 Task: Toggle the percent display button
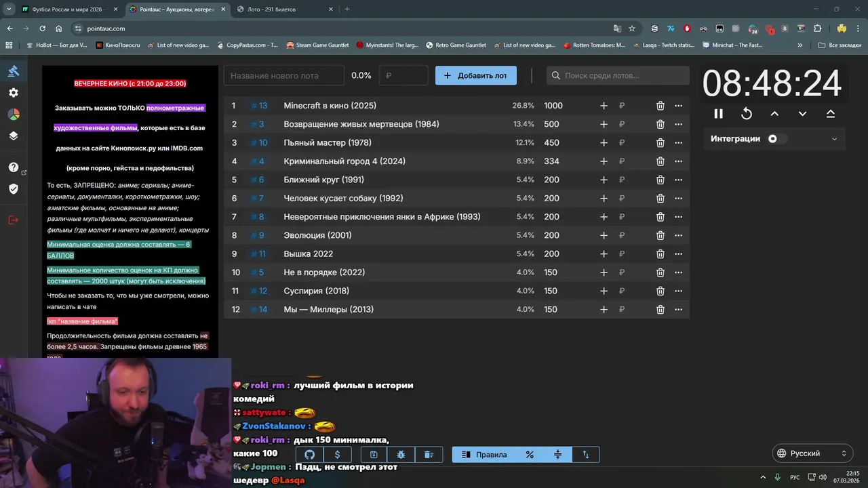[530, 455]
